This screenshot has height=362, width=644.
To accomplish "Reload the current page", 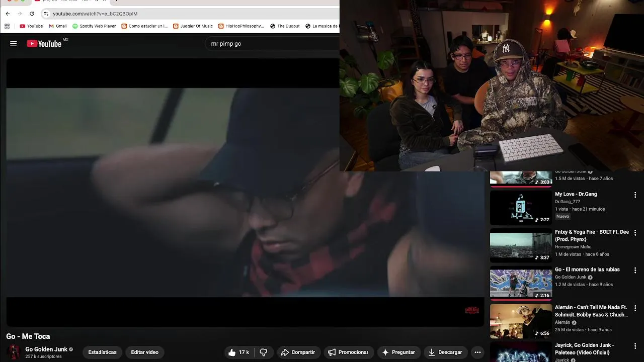I will (32, 14).
